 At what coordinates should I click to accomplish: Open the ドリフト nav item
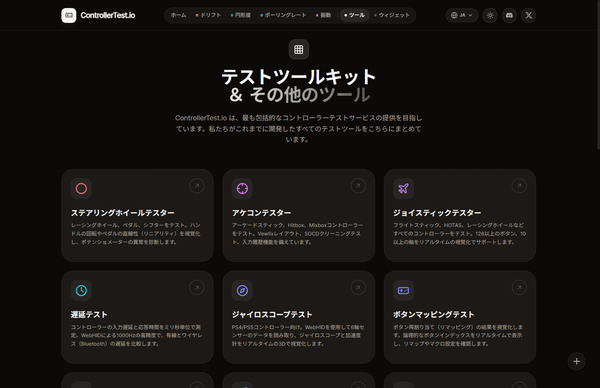pos(209,15)
